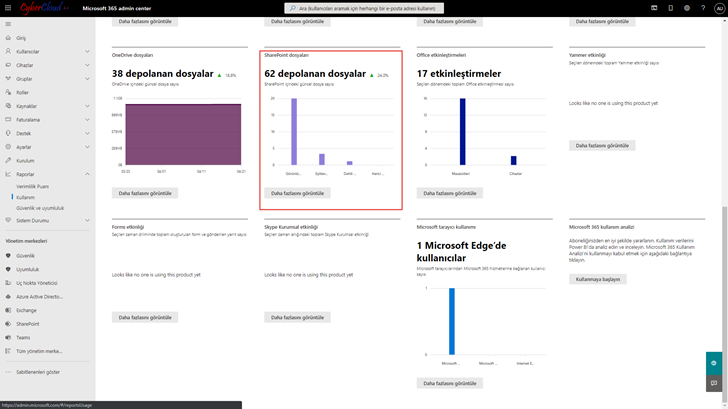728x409 pixels.
Task: Collapse the navigation menu hamburger
Action: click(x=8, y=24)
